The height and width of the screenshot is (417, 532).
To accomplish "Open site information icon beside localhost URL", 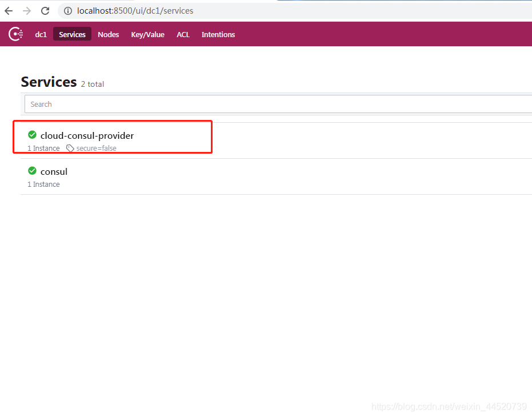I will tap(68, 11).
